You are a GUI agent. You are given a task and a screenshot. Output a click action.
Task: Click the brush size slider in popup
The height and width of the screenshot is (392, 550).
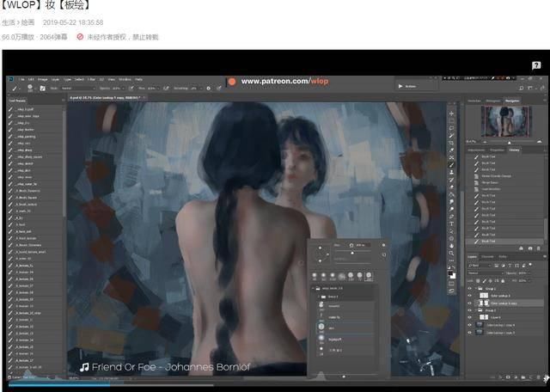(352, 253)
